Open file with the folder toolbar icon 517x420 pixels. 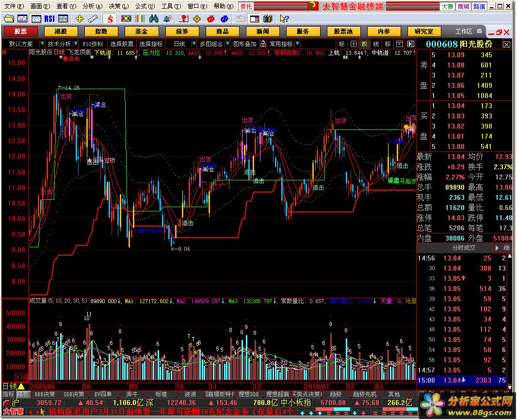point(9,19)
